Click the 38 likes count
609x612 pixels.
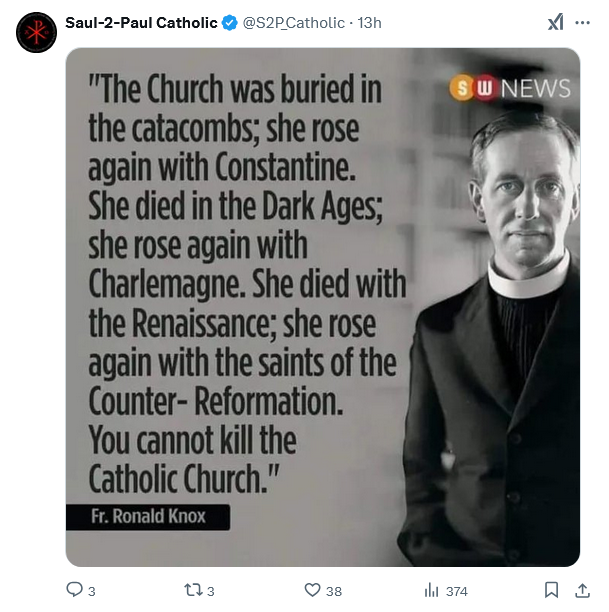[x=334, y=591]
